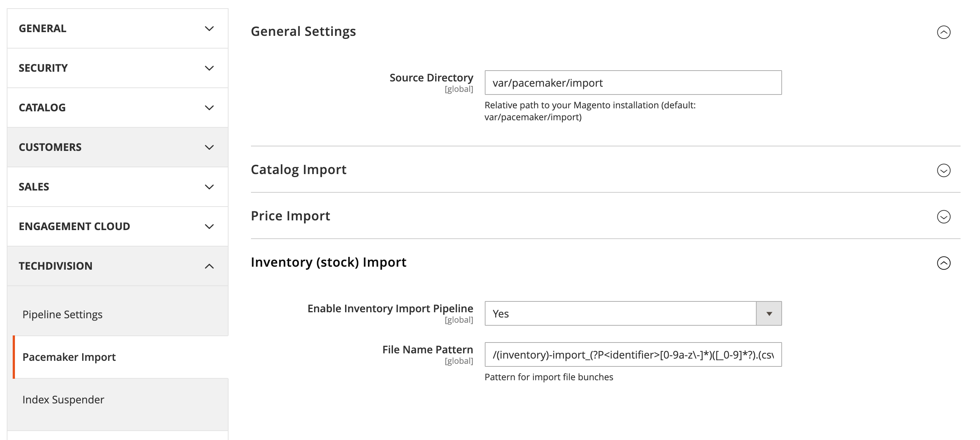Expand the SECURITY sidebar chevron
Viewport: 980px width, 440px height.
(x=209, y=68)
